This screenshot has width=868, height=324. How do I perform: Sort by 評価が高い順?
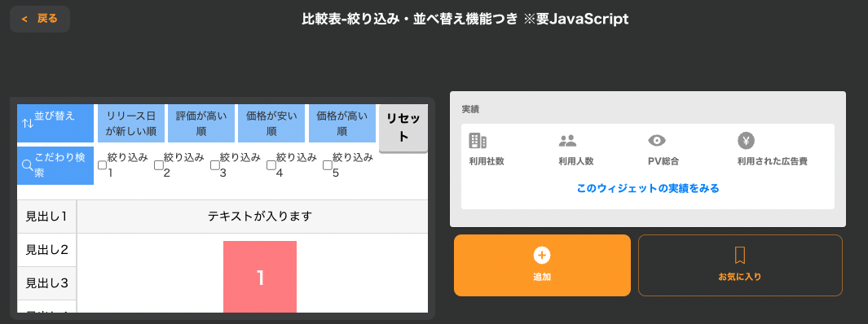pyautogui.click(x=201, y=123)
